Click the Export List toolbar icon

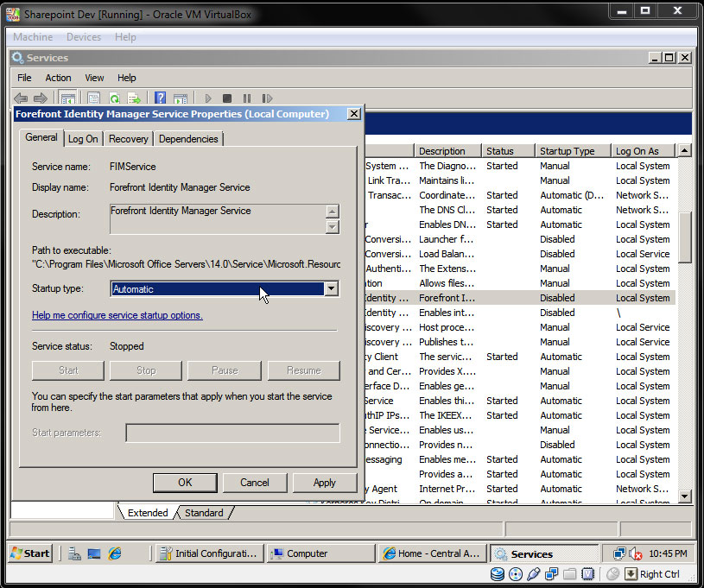(x=134, y=98)
